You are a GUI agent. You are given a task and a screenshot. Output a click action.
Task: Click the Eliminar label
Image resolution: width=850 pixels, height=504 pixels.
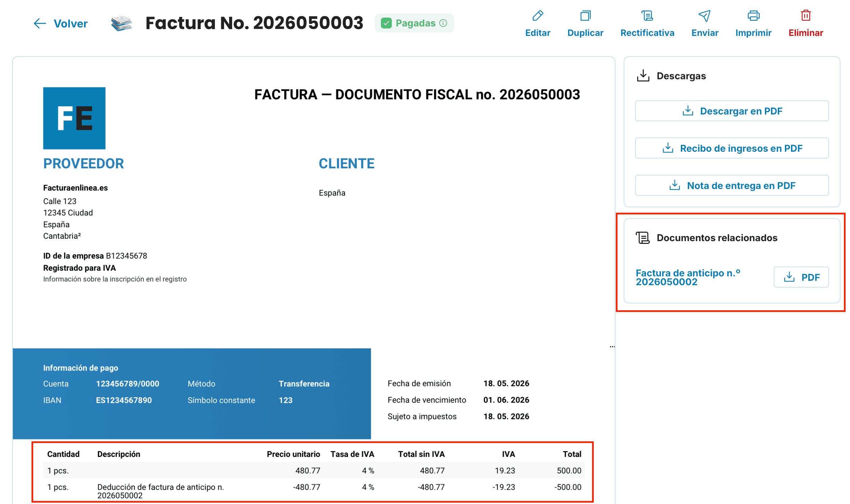coord(806,33)
